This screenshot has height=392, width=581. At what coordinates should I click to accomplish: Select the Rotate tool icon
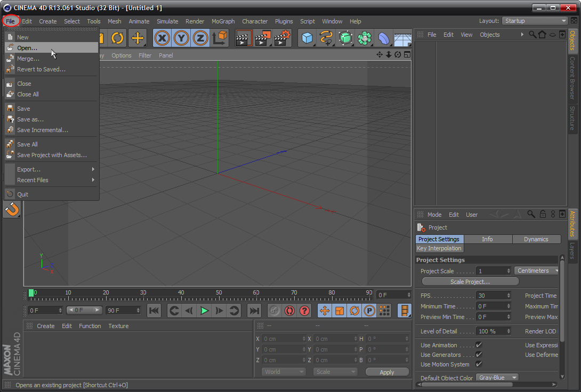tap(117, 38)
